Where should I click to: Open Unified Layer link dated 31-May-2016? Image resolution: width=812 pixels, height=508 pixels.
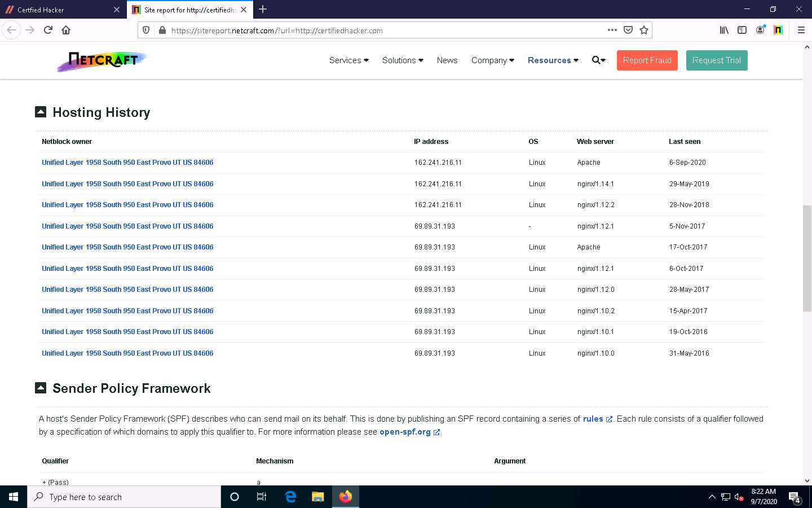[127, 353]
